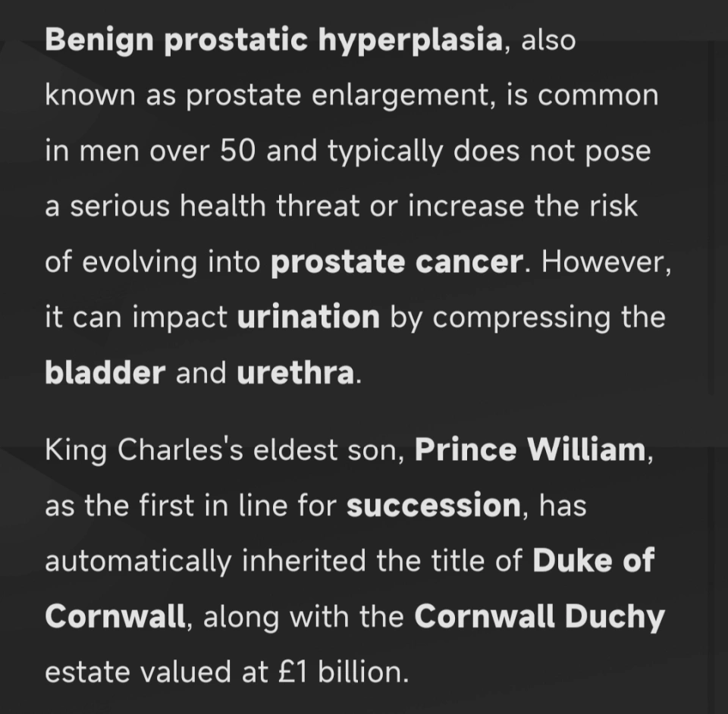The image size is (728, 714).
Task: Click the bold word 'urethra'
Action: click(x=296, y=373)
